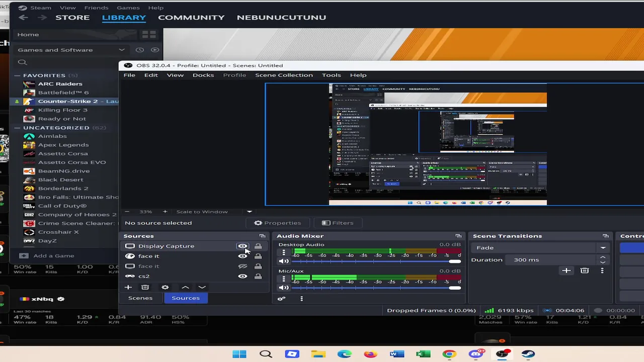Switch to the Scenes tab
Screen dimensions: 644x362
[x=140, y=298]
